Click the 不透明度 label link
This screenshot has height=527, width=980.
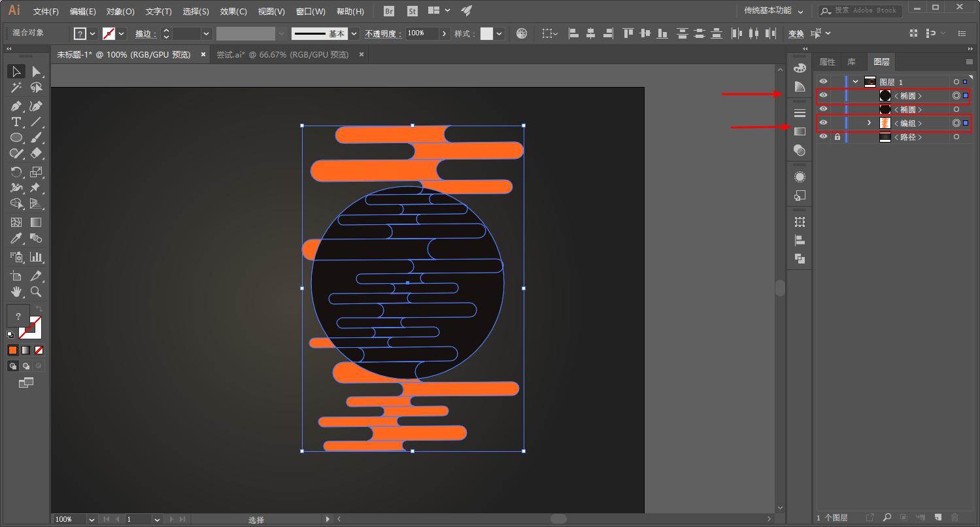point(383,33)
